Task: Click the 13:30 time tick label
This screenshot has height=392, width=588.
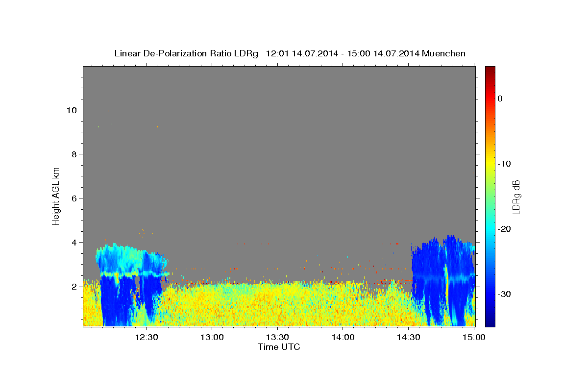Action: pos(277,337)
